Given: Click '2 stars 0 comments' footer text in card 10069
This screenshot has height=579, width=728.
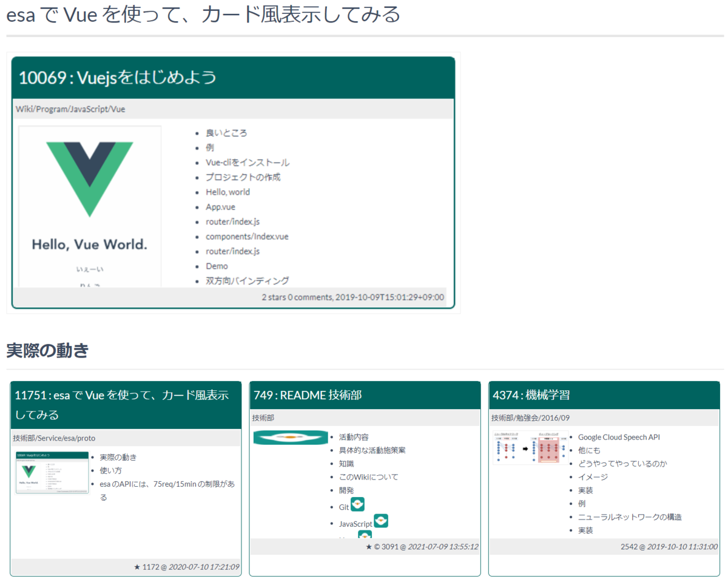Looking at the screenshot, I should tap(297, 297).
